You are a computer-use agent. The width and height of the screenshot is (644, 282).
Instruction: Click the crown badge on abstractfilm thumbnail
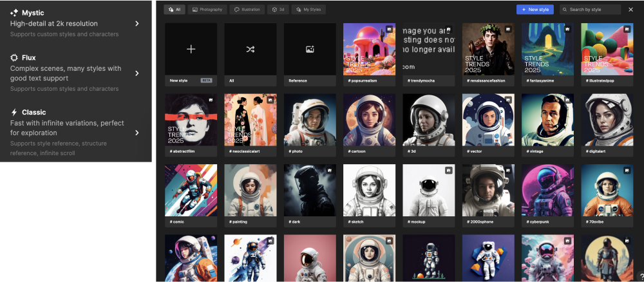(x=211, y=100)
